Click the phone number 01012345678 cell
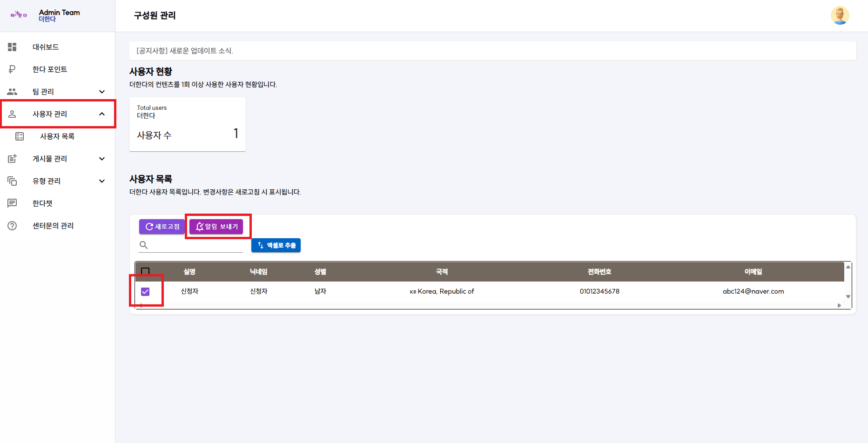 pos(599,291)
